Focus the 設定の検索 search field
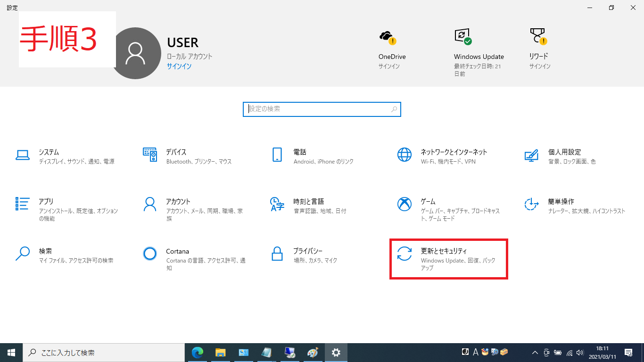644x362 pixels. click(x=322, y=109)
